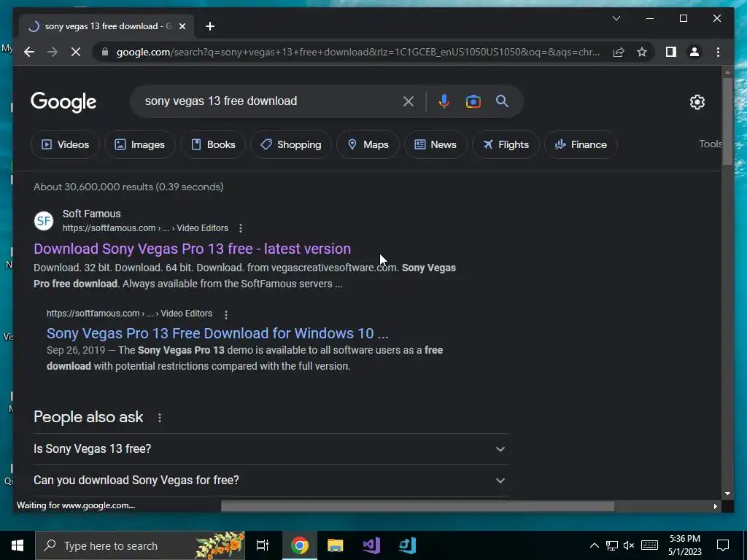The image size is (747, 560).
Task: Open File Explorer from the taskbar
Action: point(336,545)
